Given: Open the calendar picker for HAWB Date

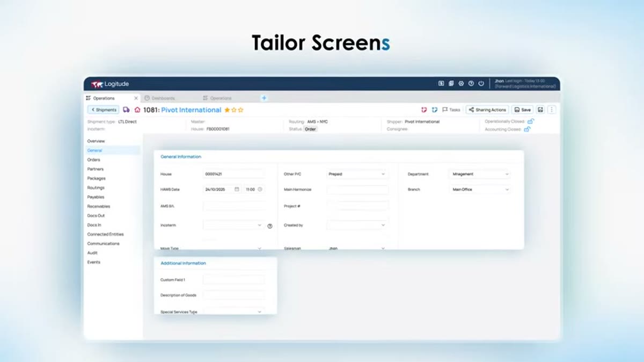Looking at the screenshot, I should coord(237,190).
